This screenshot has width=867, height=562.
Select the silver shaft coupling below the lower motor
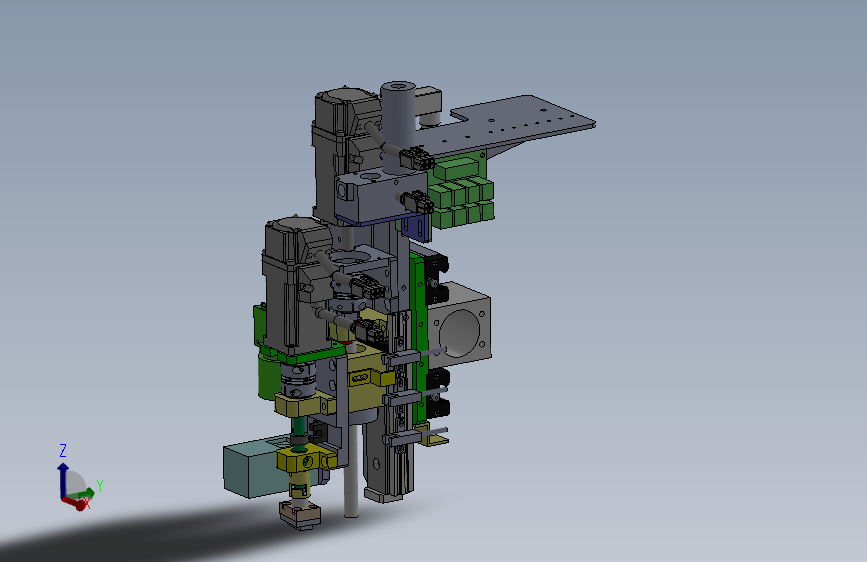point(297,379)
